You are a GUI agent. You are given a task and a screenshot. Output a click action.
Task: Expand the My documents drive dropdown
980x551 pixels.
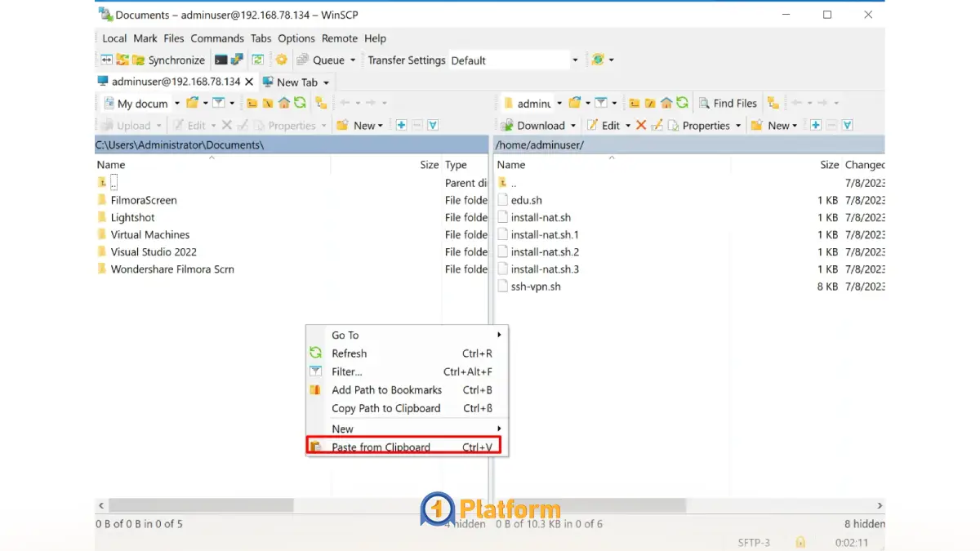[177, 104]
